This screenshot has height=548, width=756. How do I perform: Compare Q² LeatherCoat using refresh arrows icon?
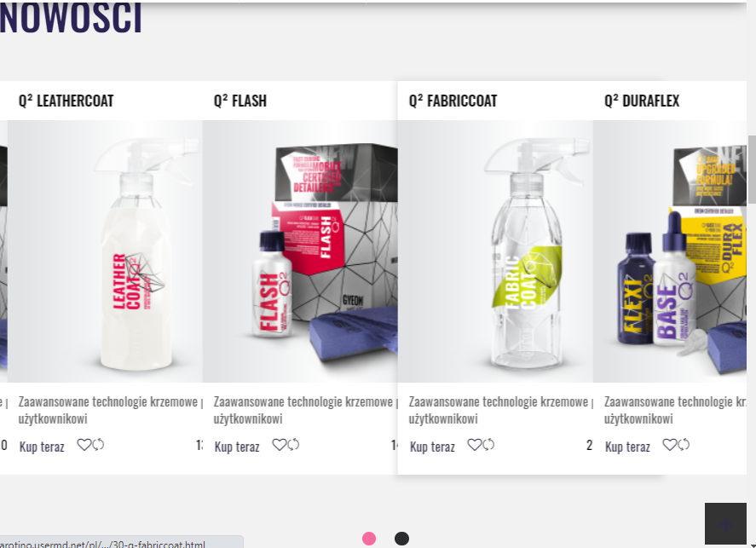tap(98, 445)
